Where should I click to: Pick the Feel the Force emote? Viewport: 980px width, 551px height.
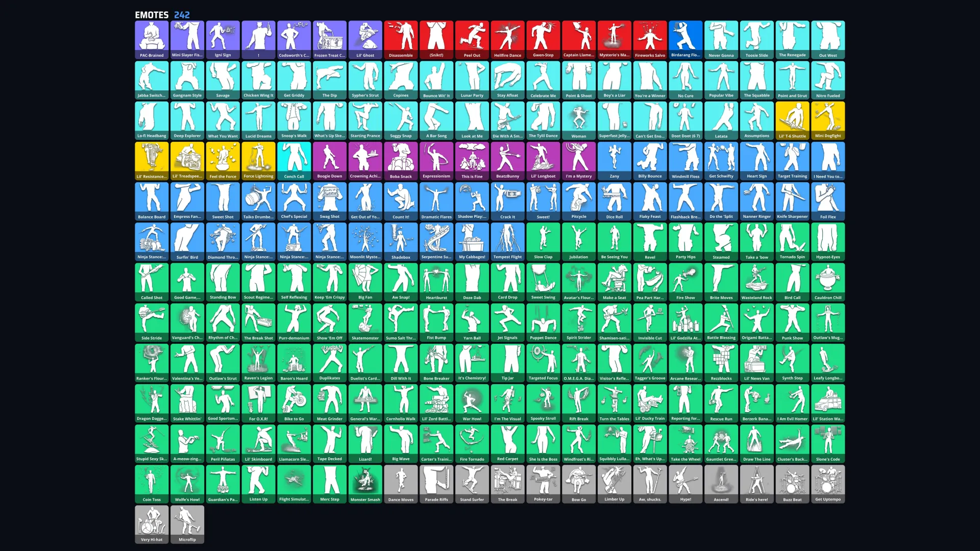point(223,161)
